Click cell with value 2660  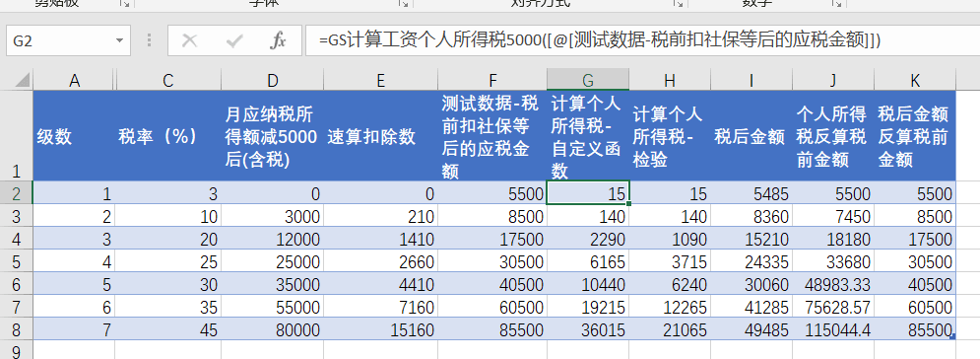(380, 260)
